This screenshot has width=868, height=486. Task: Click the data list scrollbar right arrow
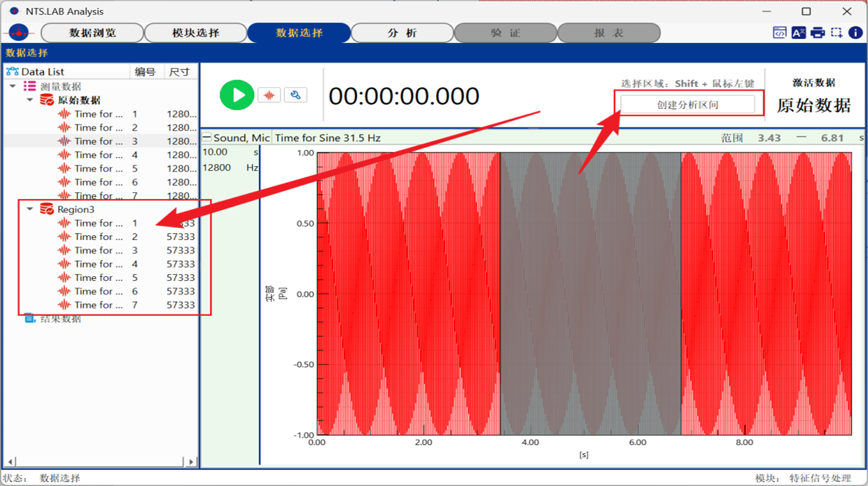coord(191,462)
